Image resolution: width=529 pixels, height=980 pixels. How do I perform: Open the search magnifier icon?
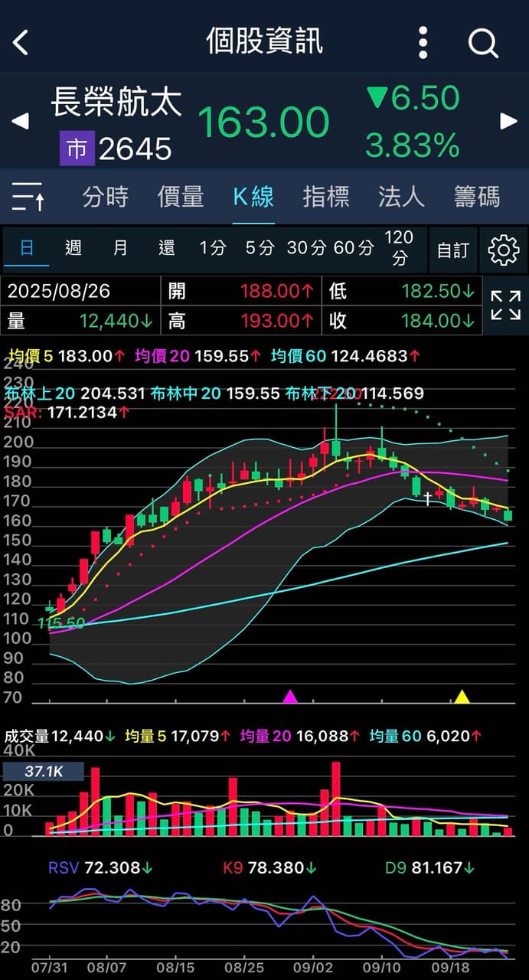[483, 43]
